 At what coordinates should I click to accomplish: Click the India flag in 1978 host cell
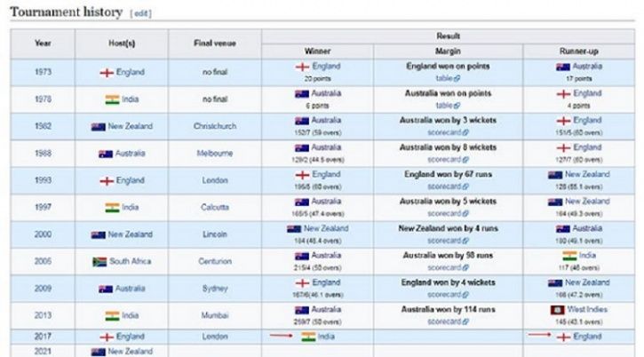pyautogui.click(x=112, y=99)
